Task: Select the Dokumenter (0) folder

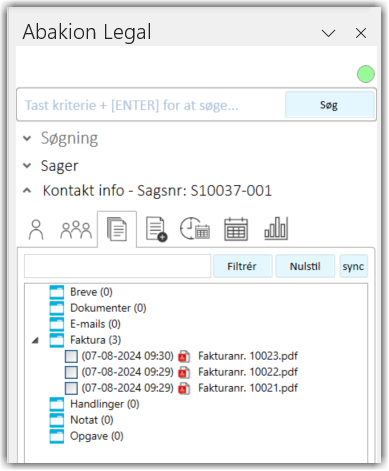Action: 108,308
